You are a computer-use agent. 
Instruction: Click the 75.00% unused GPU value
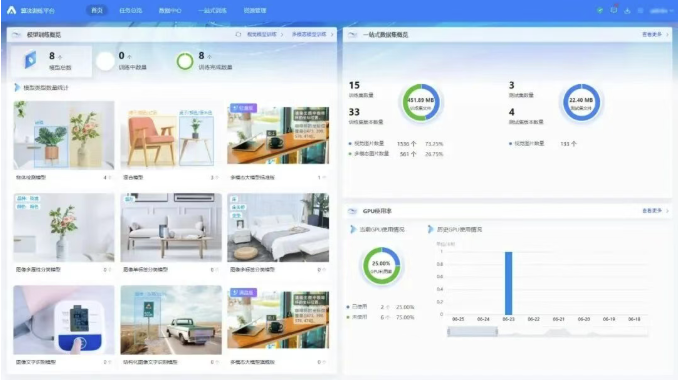405,317
